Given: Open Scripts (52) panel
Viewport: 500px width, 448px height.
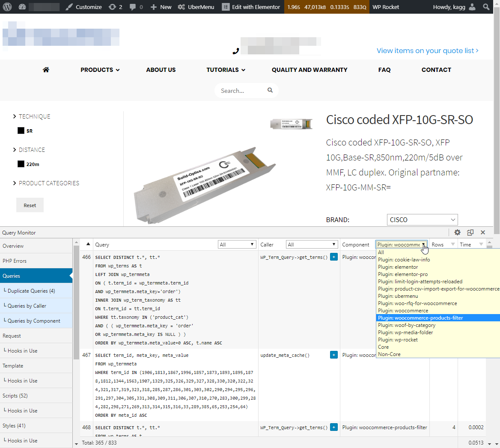Looking at the screenshot, I should click(36, 396).
